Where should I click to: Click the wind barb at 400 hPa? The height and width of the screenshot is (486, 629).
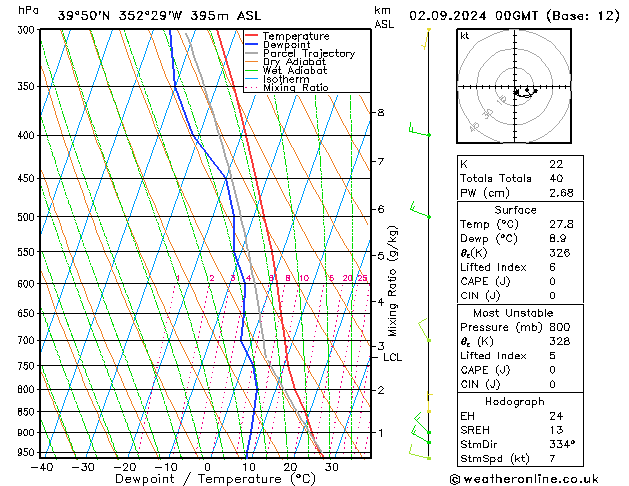tap(419, 130)
